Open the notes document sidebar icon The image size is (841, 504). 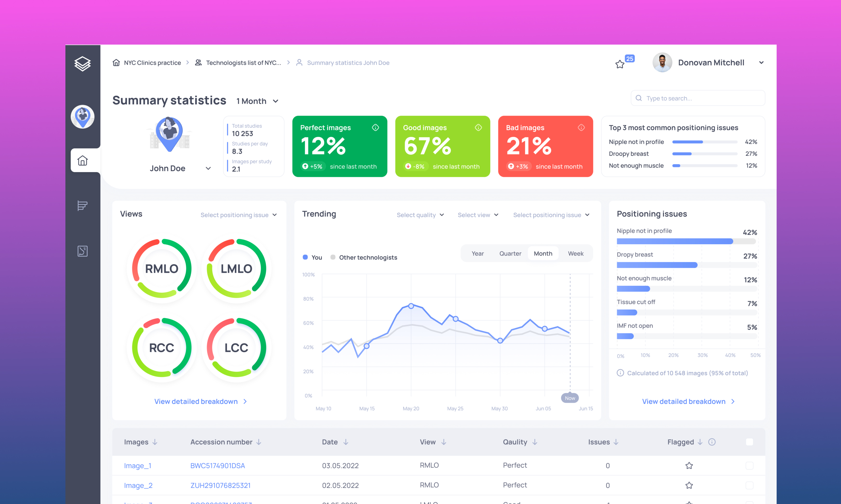[x=83, y=251]
